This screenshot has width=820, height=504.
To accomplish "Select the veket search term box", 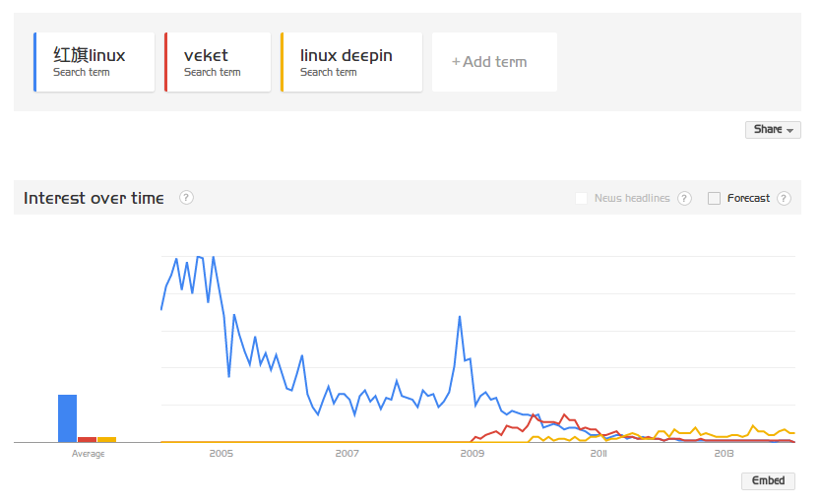I will tap(218, 62).
